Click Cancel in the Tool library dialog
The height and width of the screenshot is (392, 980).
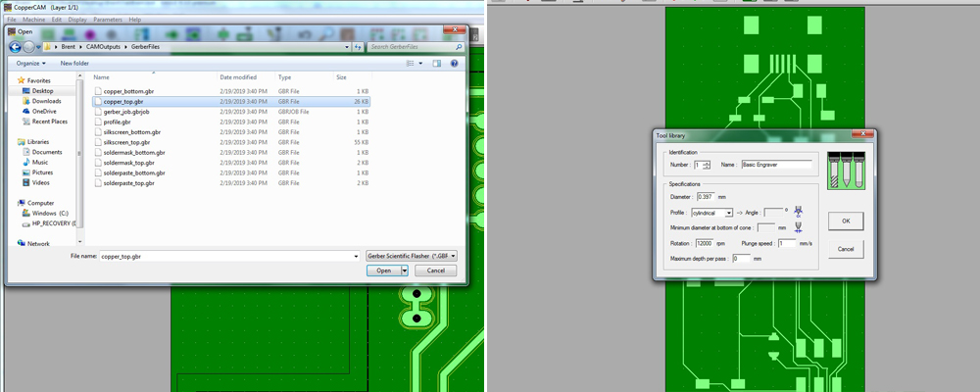(846, 249)
